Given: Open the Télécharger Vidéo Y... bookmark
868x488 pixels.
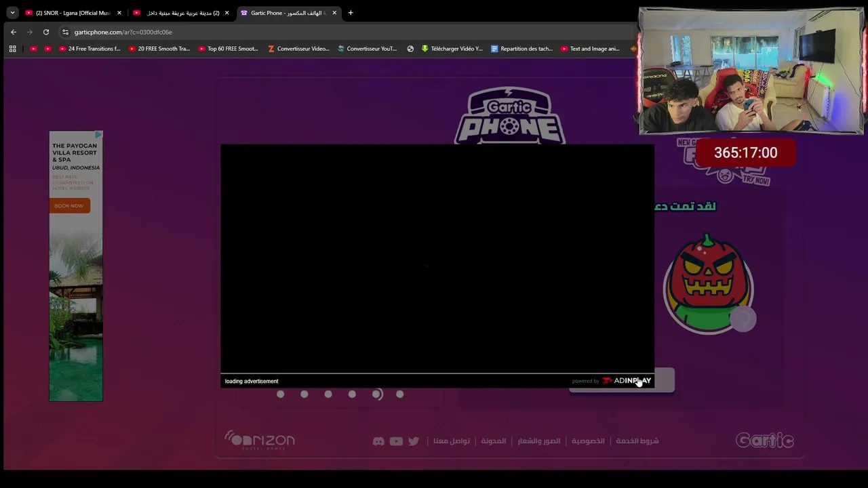Looking at the screenshot, I should [x=452, y=49].
